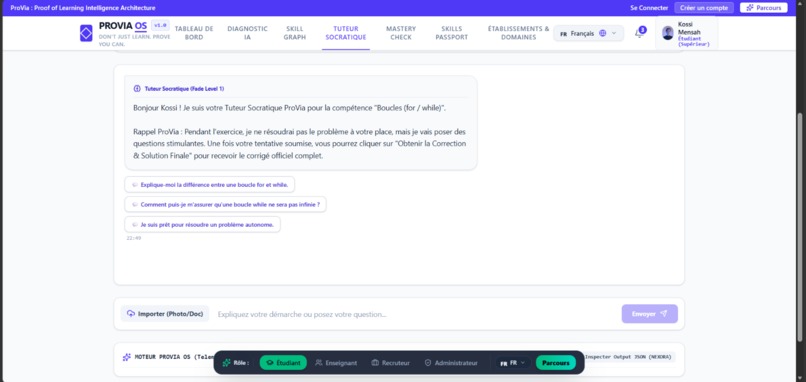Expand the Français language dropdown
The image size is (806, 382).
point(589,33)
